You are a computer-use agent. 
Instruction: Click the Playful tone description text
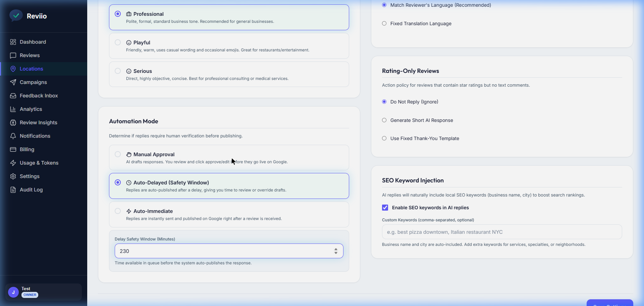217,50
